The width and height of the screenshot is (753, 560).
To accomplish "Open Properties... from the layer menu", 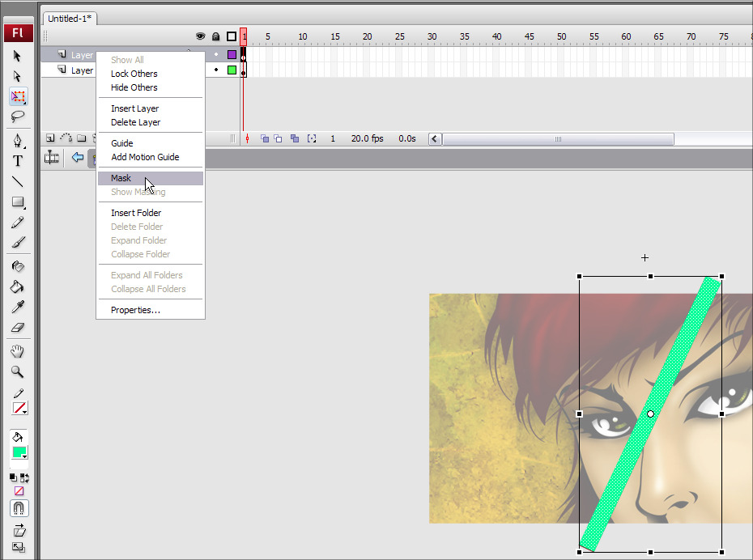I will pyautogui.click(x=135, y=310).
